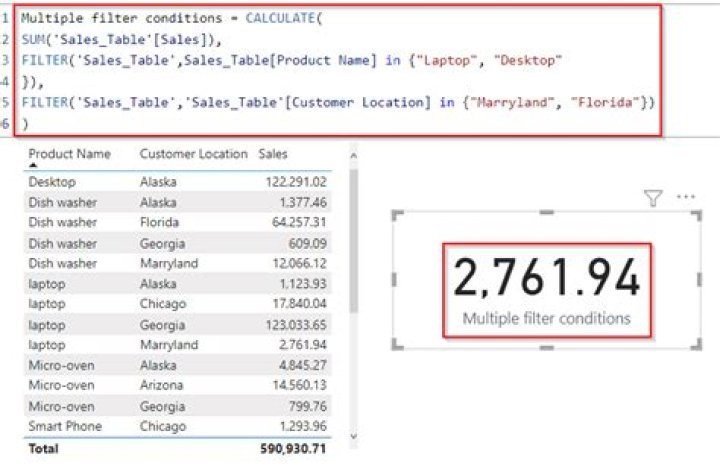Select the laptop Chicago location cell
The width and height of the screenshot is (720, 469).
[163, 304]
